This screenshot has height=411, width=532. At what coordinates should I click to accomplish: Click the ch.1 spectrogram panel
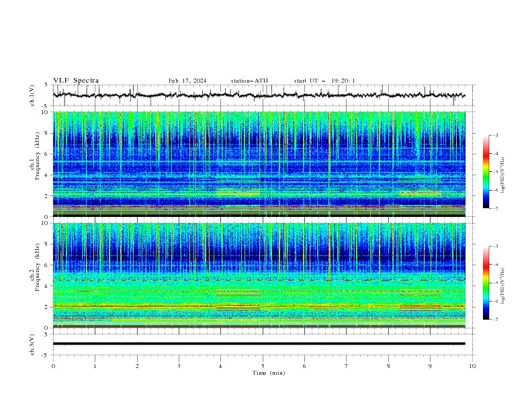[x=259, y=164]
